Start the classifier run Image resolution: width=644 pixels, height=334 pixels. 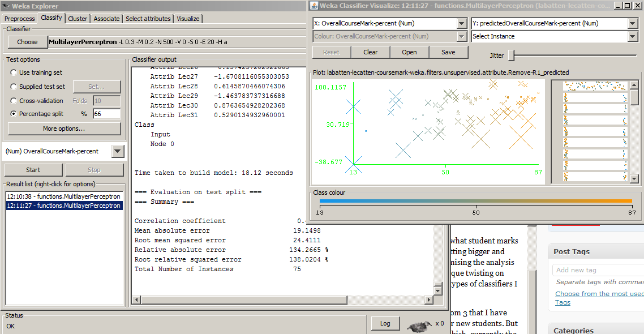coord(33,170)
